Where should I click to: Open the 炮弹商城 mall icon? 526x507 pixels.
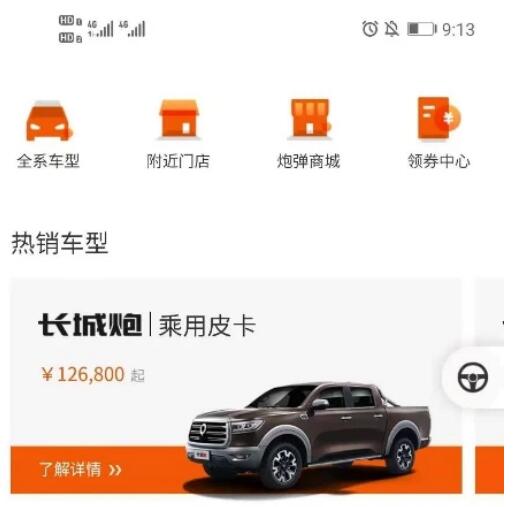[x=310, y=118]
